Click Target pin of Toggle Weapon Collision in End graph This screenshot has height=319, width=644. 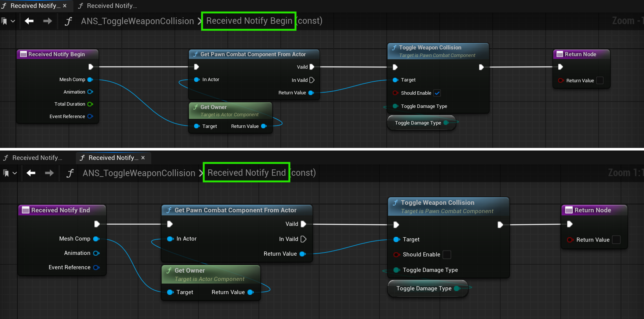point(397,240)
